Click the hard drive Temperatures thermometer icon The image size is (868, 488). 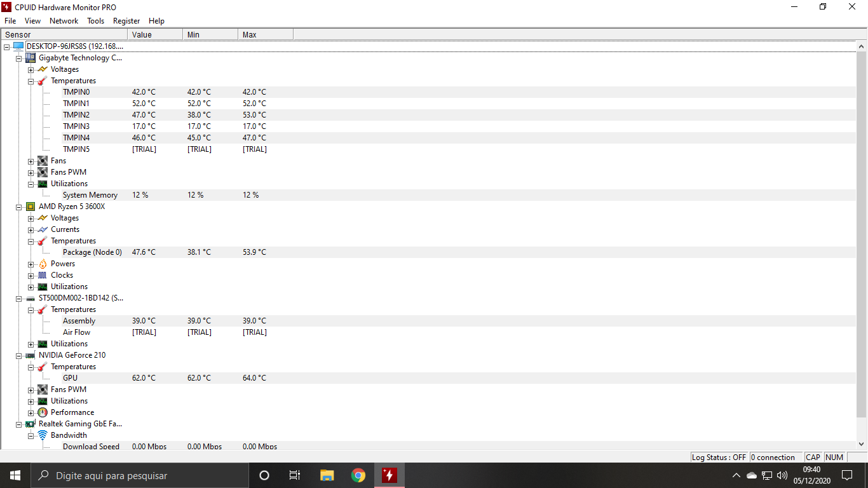pos(43,309)
